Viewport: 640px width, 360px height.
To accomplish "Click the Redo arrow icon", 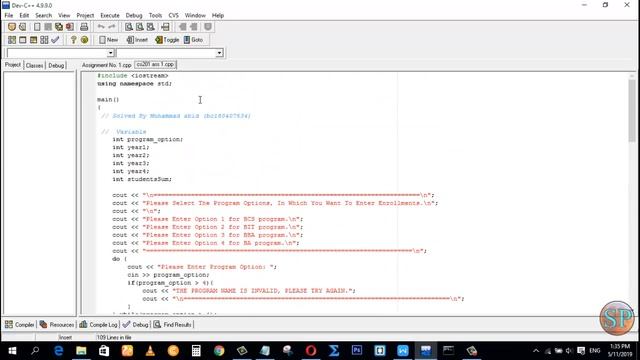I will pyautogui.click(x=112, y=27).
